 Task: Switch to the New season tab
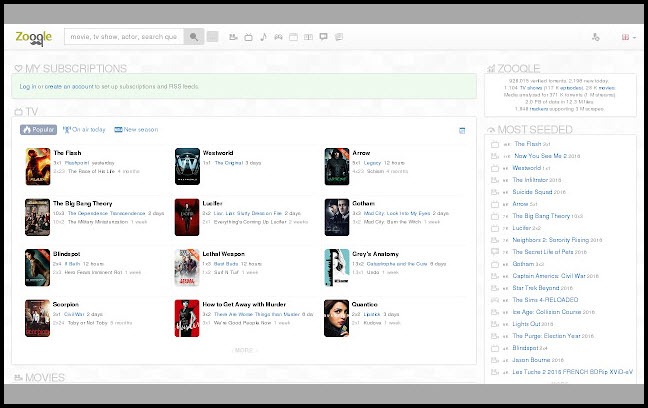[136, 130]
